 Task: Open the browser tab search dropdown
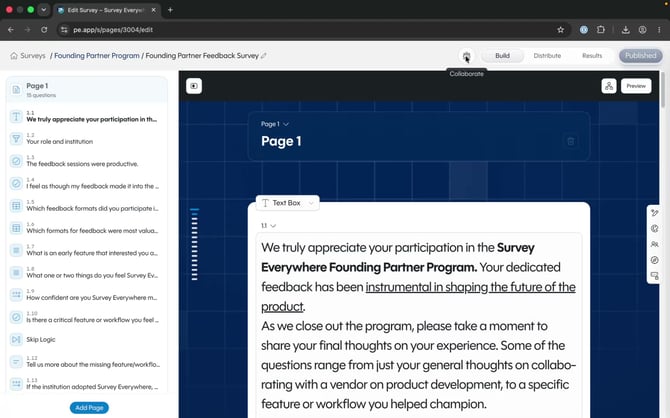pos(43,9)
